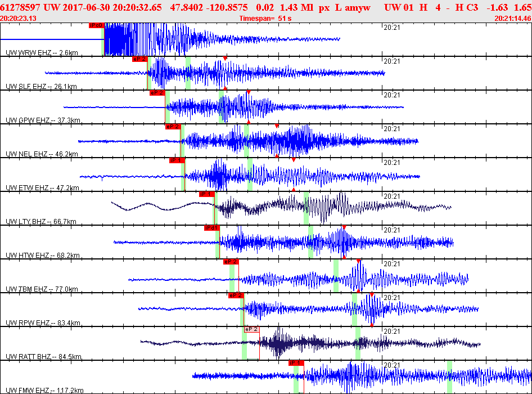
Task: Click the 20:21 time label on WRW trace
Action: coord(392,28)
